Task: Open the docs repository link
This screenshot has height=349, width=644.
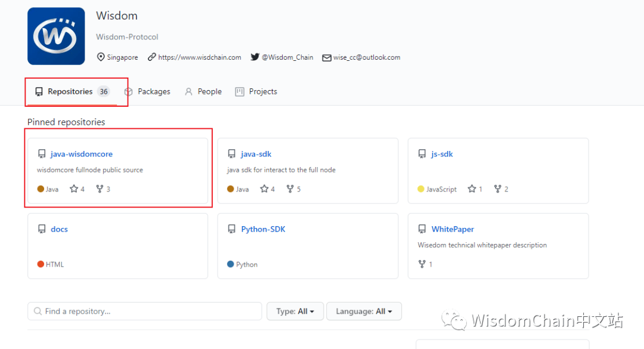Action: [59, 229]
